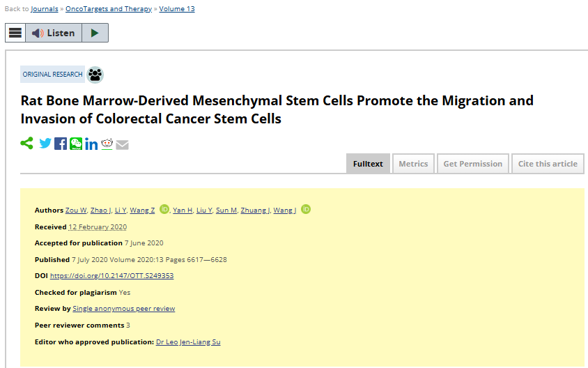588x368 pixels.
Task: Click the green share icon
Action: 26,144
